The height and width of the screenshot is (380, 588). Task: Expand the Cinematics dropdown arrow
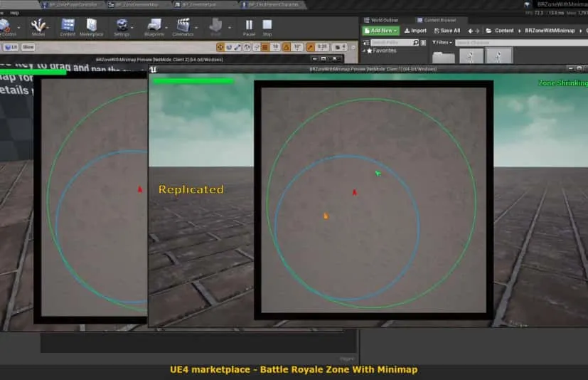coord(196,28)
